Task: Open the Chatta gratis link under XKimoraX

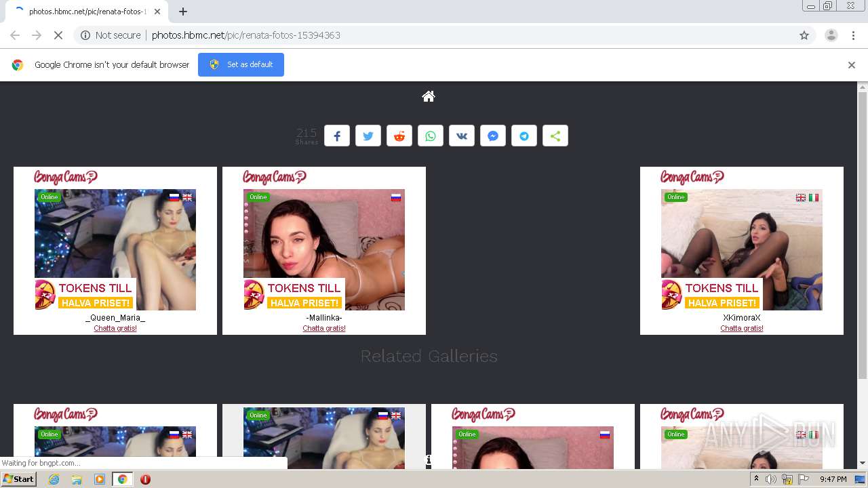Action: point(742,328)
